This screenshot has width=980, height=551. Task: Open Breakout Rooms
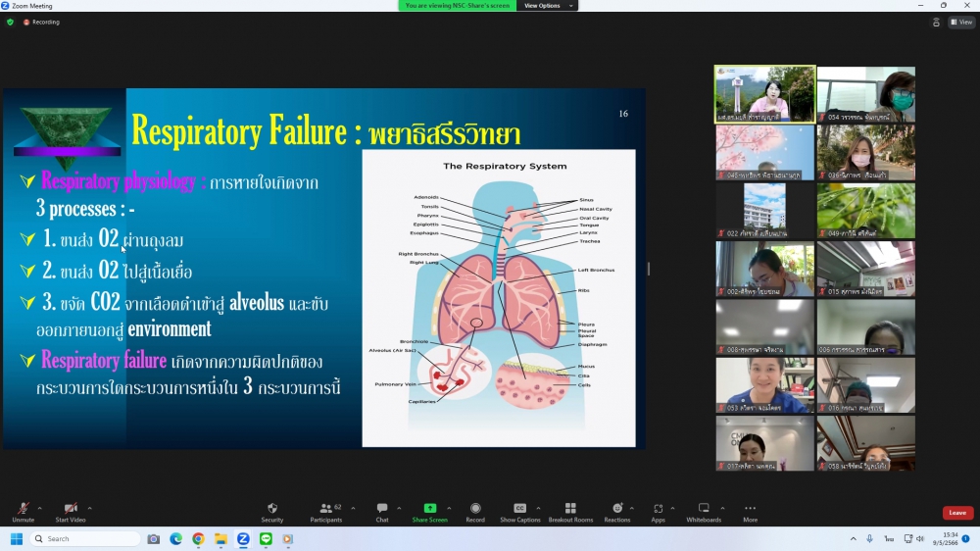[x=570, y=512]
